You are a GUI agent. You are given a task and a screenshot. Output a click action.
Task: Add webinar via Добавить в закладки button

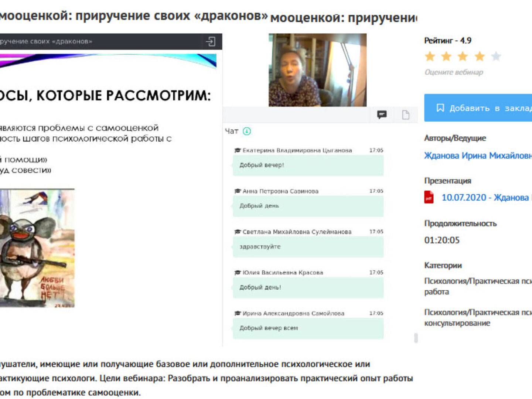(478, 108)
